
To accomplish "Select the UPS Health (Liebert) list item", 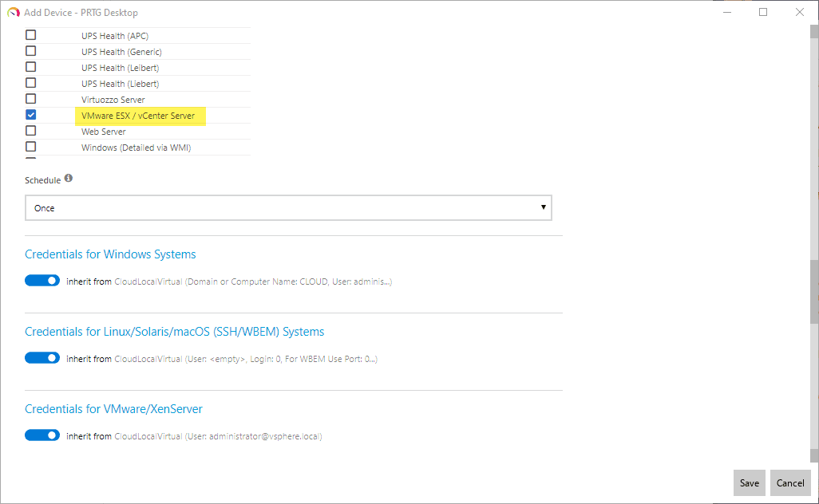I will coord(120,83).
